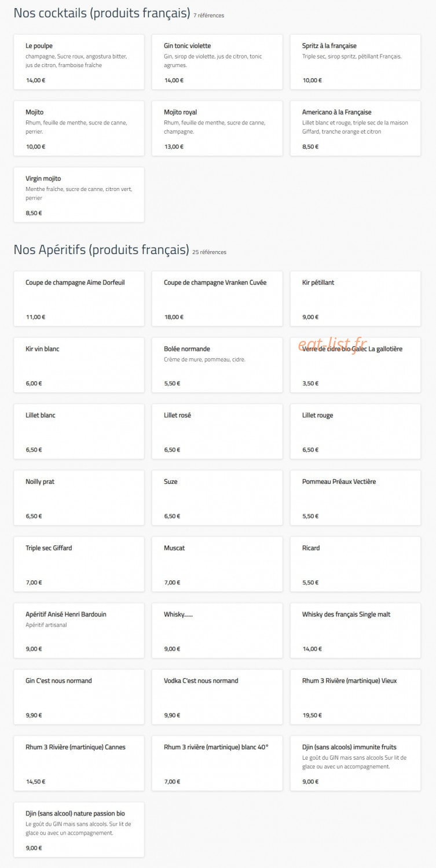This screenshot has width=436, height=868.
Task: Open the Le poulpe cocktail card
Action: coord(79,62)
